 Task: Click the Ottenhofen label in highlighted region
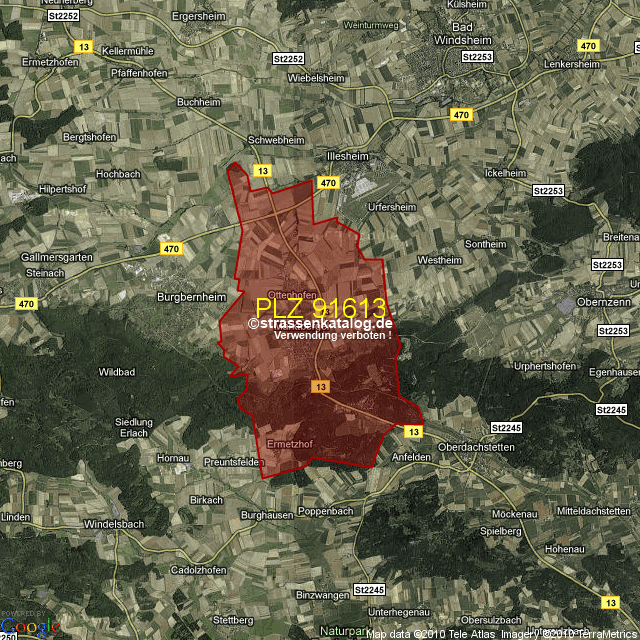coord(292,294)
